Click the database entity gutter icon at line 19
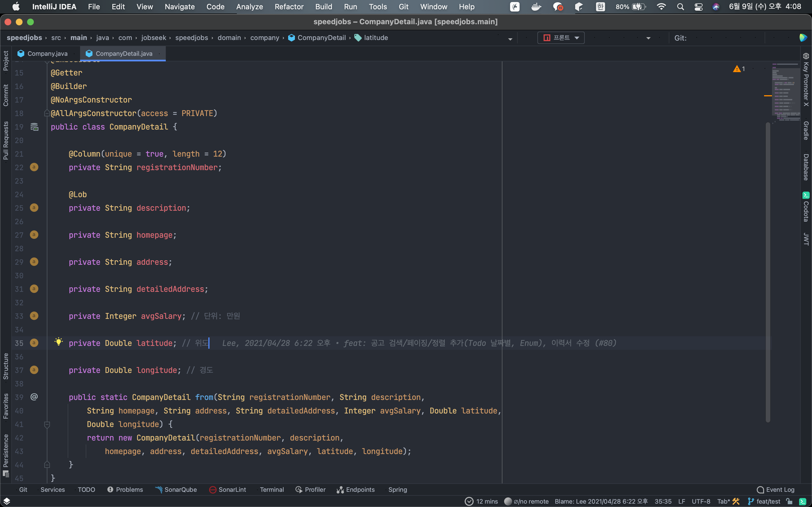Screen dimensions: 812x507 point(34,127)
